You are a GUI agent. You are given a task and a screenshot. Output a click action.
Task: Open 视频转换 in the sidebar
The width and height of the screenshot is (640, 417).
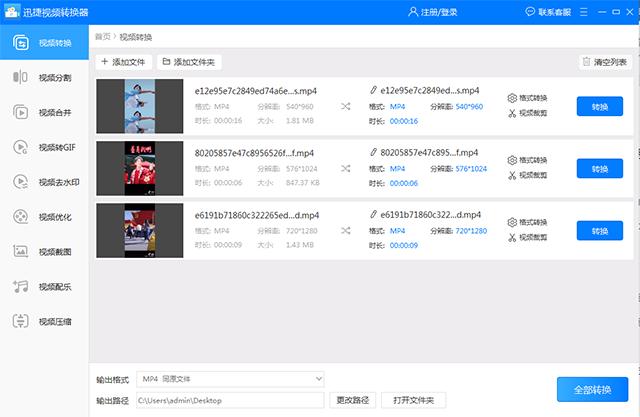(44, 42)
